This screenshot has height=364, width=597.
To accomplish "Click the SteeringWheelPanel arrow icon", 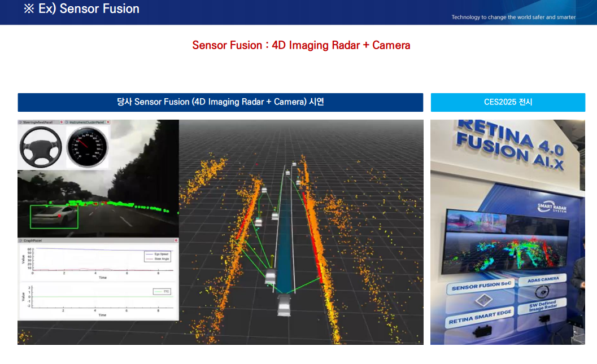I will tap(20, 122).
